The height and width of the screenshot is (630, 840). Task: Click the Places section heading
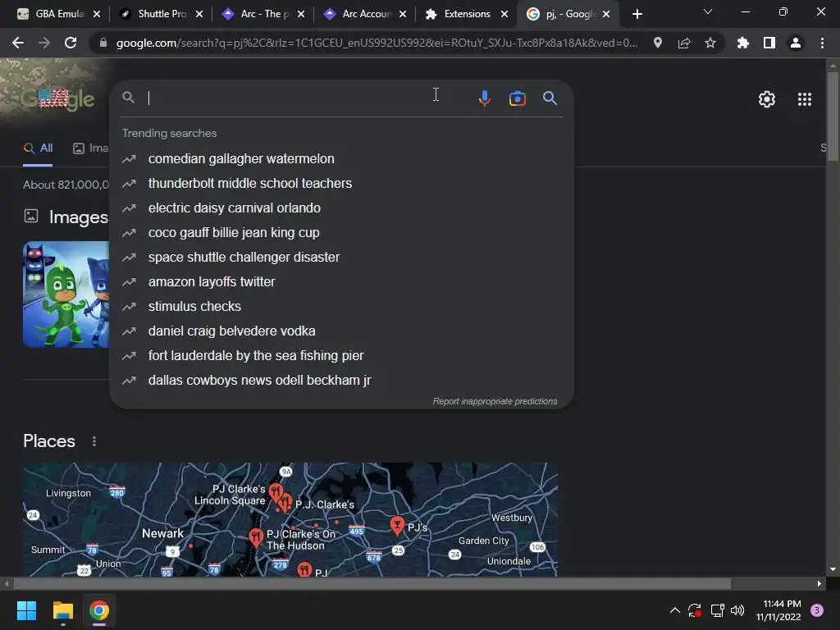49,441
